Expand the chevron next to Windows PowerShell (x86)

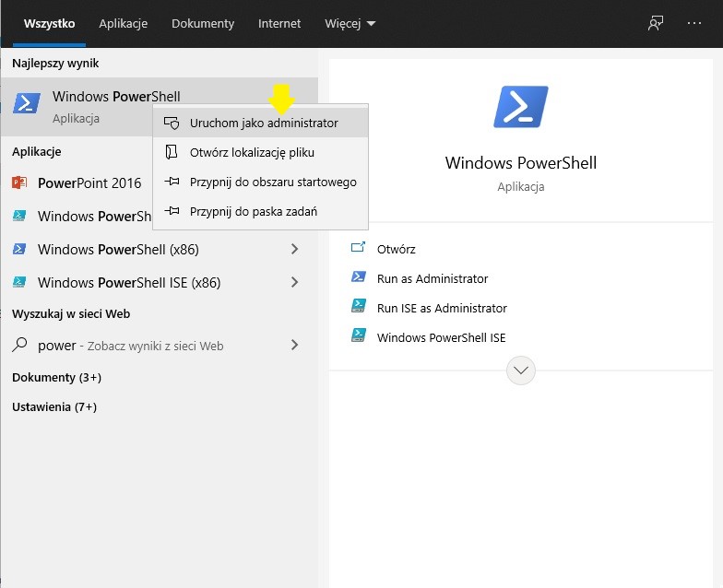294,249
